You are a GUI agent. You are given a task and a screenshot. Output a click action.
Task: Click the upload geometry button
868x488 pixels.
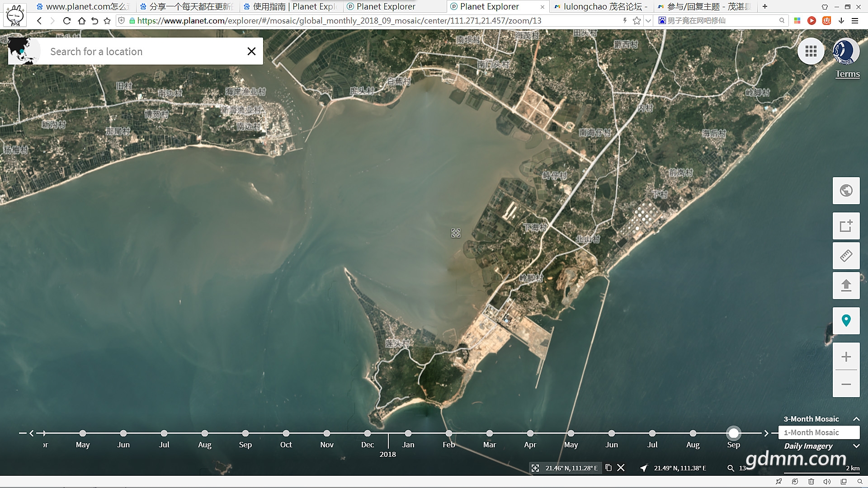pyautogui.click(x=846, y=286)
